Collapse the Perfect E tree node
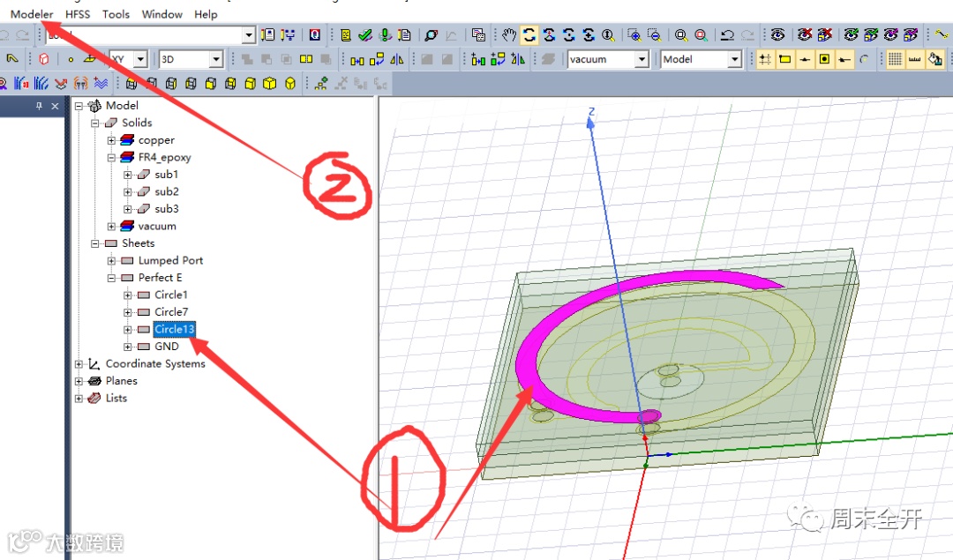Viewport: 953px width, 560px height. click(x=111, y=278)
